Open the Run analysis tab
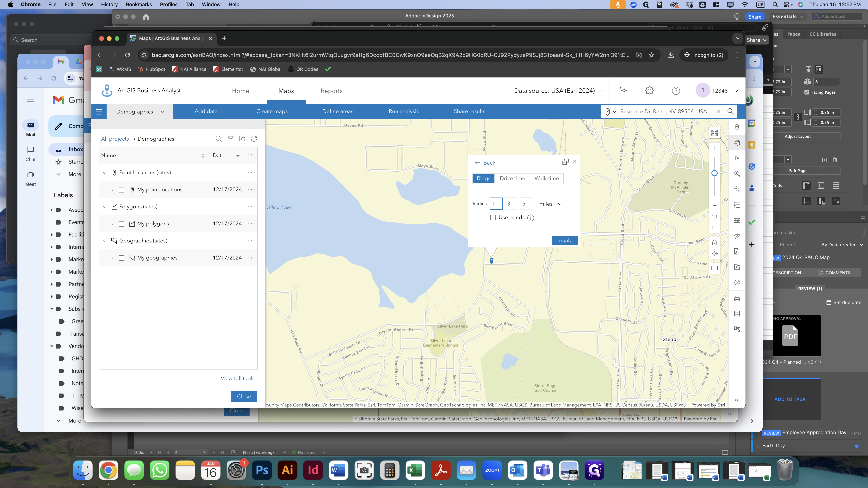868x488 pixels. click(x=403, y=112)
